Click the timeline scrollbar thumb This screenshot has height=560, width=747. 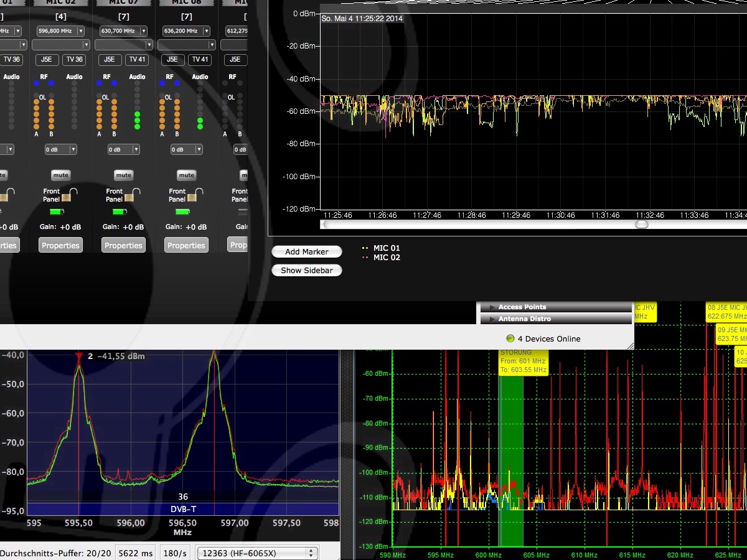(x=641, y=224)
